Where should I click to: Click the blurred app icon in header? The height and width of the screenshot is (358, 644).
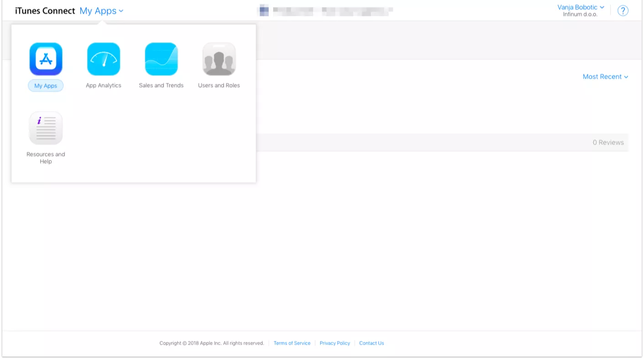[x=264, y=10]
